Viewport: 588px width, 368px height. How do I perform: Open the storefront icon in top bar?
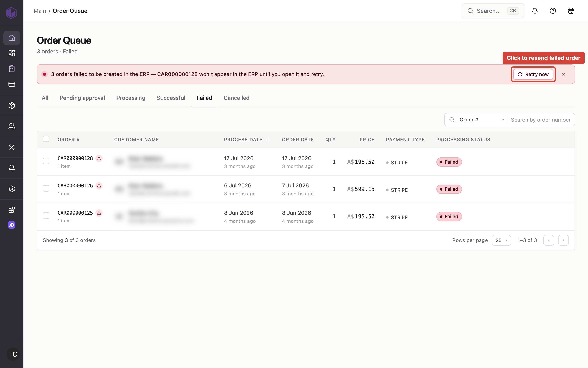[x=571, y=11]
